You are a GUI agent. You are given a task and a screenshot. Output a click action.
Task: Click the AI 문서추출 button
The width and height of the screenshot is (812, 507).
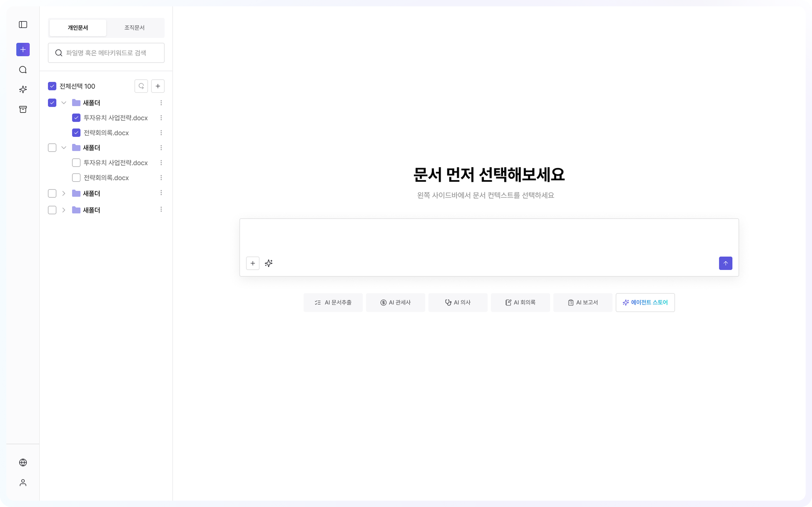coord(333,302)
